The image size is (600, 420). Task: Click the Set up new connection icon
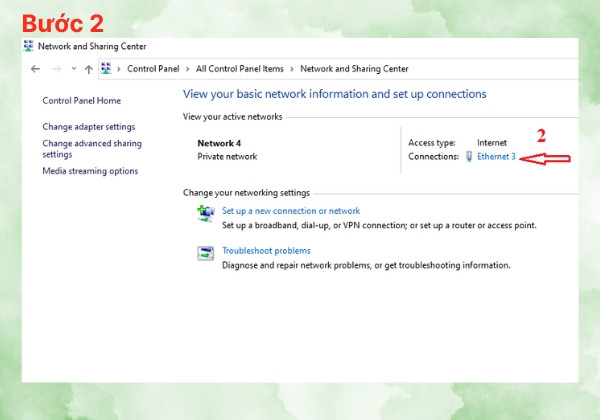[206, 213]
